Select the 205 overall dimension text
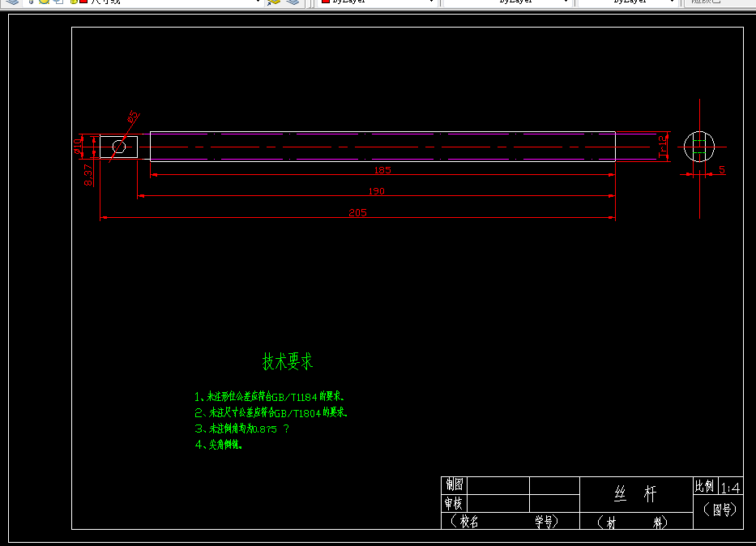Viewport: 756px width, 546px height. coord(358,212)
